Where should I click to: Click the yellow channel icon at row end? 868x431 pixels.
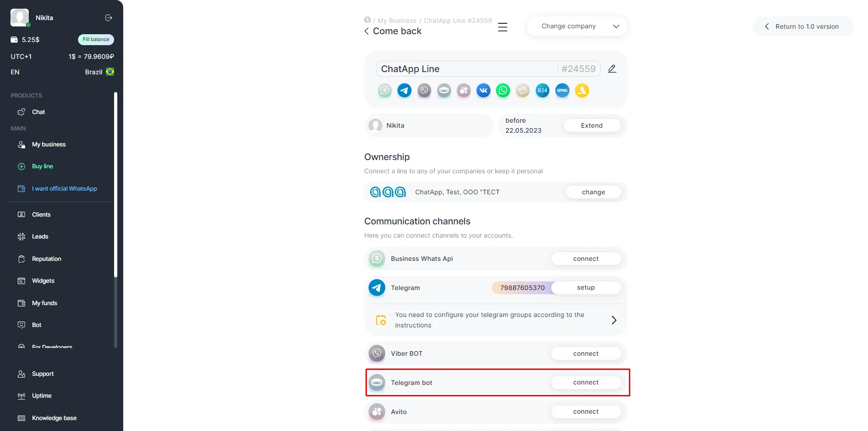(x=582, y=90)
